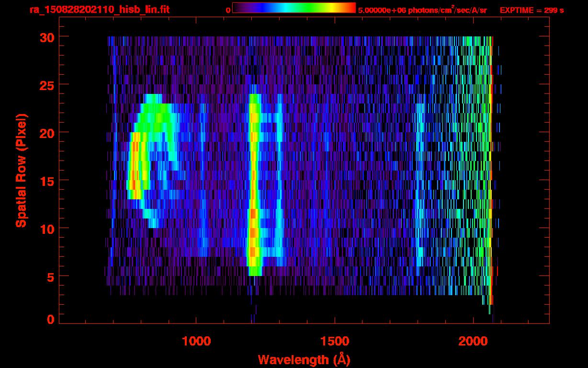Click the color bar minimum value 0
The height and width of the screenshot is (368, 588).
click(228, 10)
